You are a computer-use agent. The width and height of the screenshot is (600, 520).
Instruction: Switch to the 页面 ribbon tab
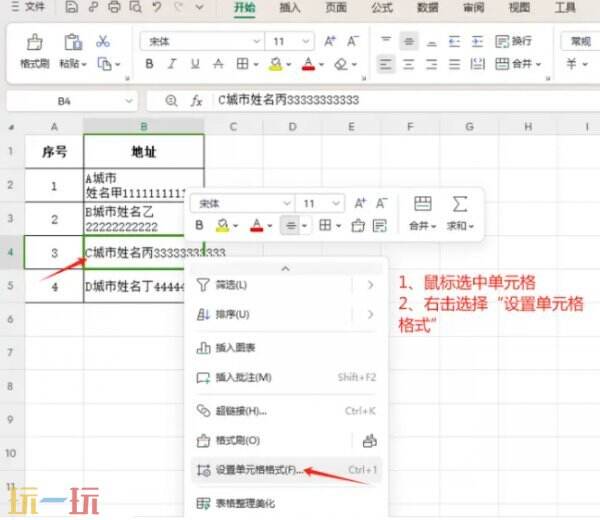pyautogui.click(x=336, y=7)
